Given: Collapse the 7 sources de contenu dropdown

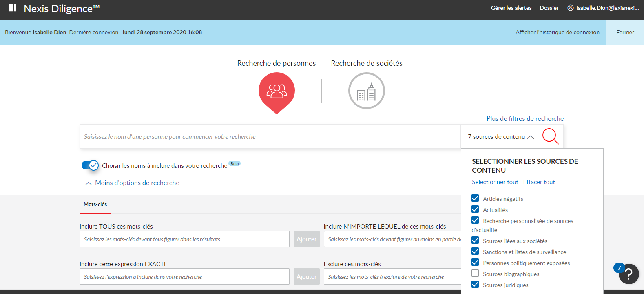Looking at the screenshot, I should tap(501, 137).
